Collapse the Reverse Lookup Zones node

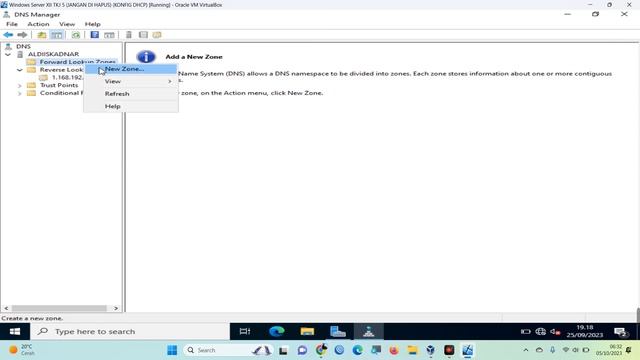[x=19, y=70]
